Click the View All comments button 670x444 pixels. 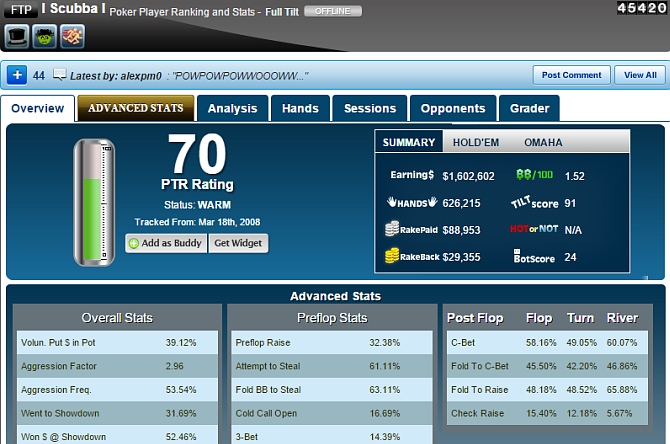coord(640,75)
